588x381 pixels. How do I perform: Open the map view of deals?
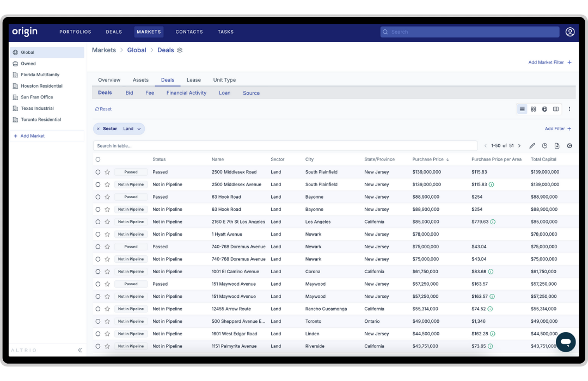(x=544, y=109)
